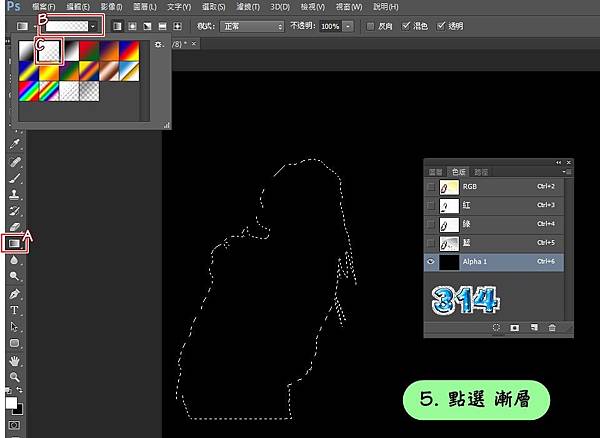Image resolution: width=600 pixels, height=438 pixels.
Task: Select the Eyedropper tool
Action: click(15, 144)
